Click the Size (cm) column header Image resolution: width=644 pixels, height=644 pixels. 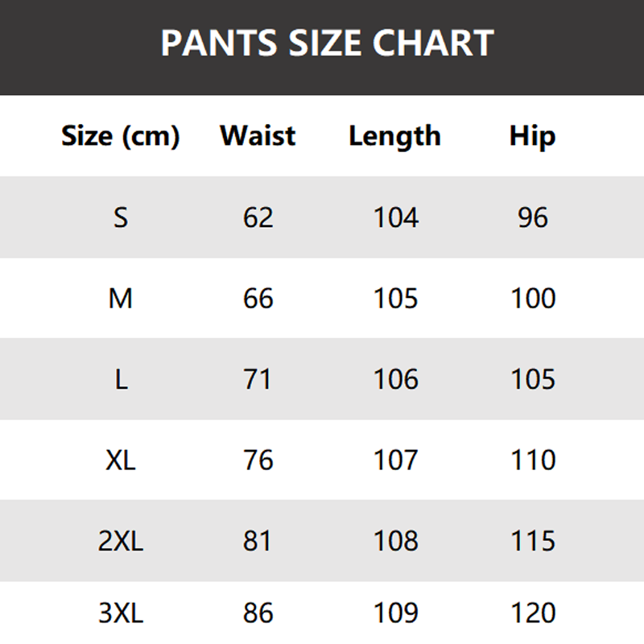click(120, 136)
